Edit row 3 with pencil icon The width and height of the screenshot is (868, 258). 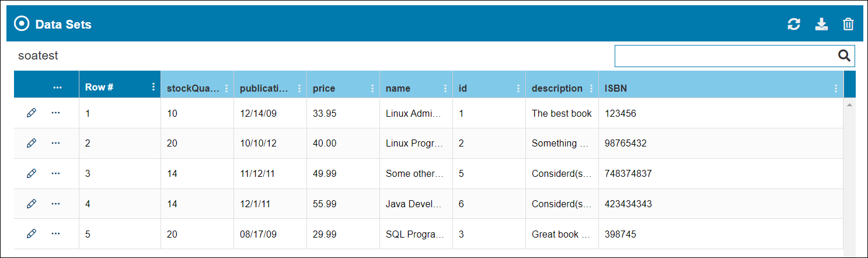point(32,173)
